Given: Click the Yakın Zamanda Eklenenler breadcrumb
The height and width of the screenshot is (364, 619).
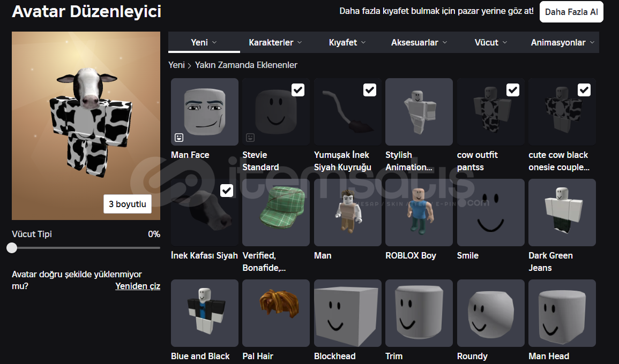Looking at the screenshot, I should (x=246, y=65).
